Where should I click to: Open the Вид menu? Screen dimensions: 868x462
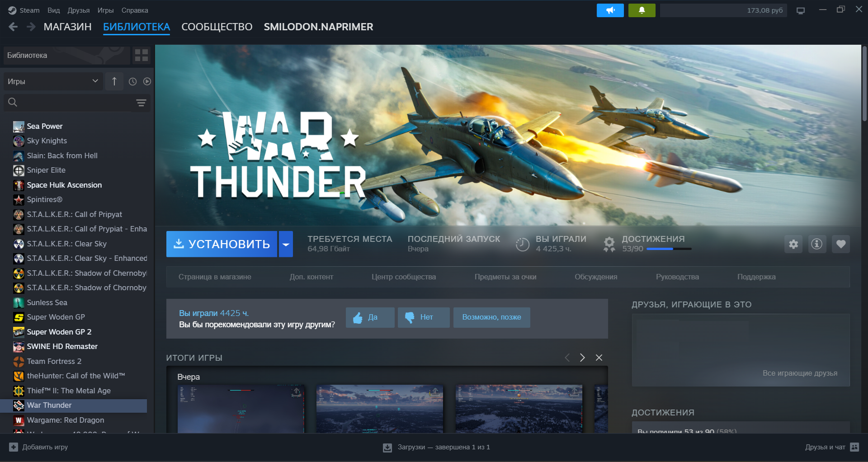pos(54,10)
